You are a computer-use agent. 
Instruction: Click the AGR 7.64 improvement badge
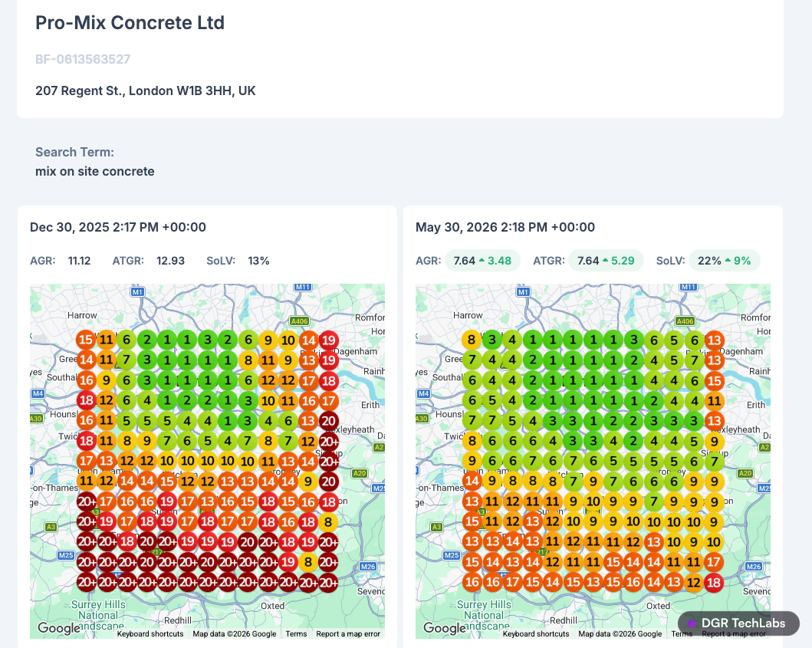[x=482, y=261]
